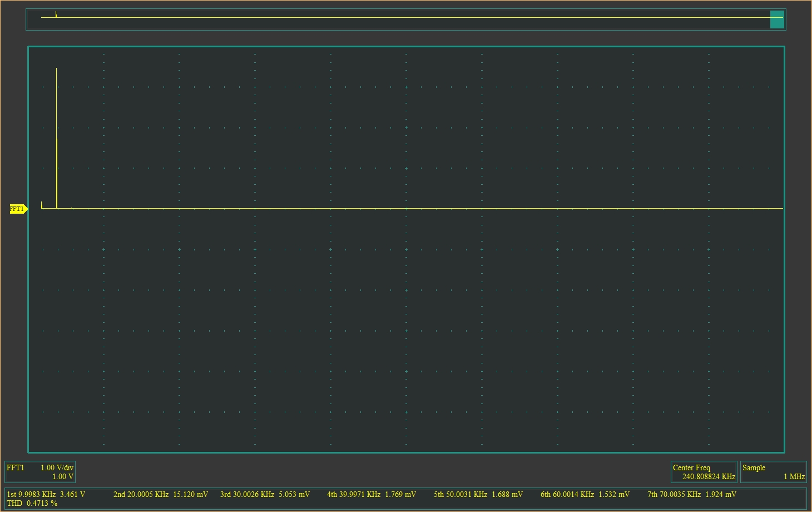This screenshot has height=512, width=812.
Task: Click the 1st harmonic 9.9983 KHz reading
Action: (46, 494)
